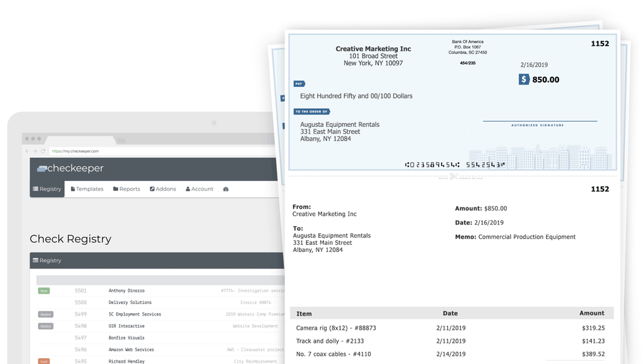
Task: Click check number 5500
Action: tap(80, 302)
